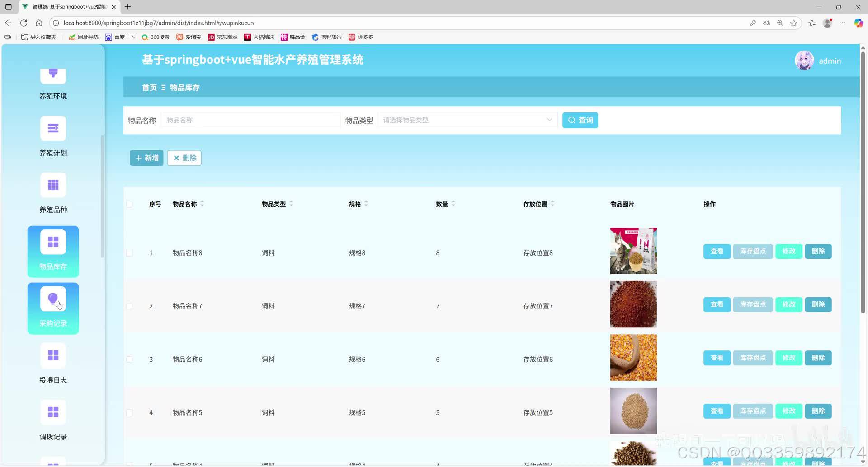Open the 唯品会 bookmark

tap(292, 37)
